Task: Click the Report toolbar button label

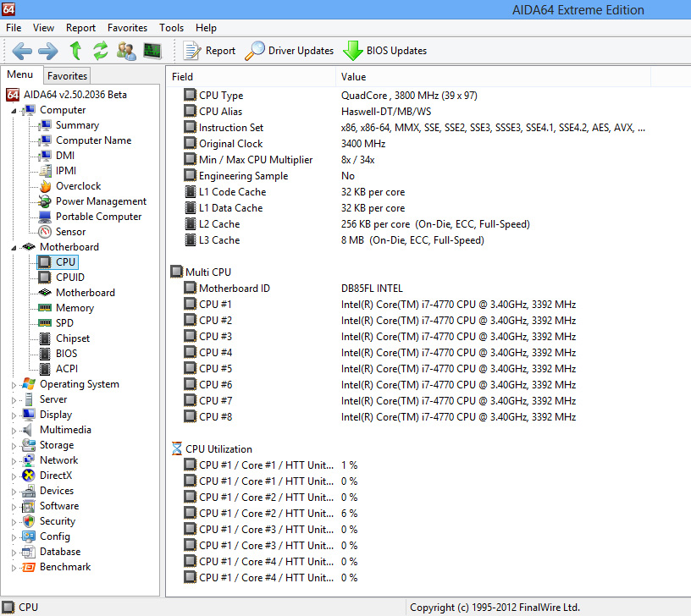Action: coord(220,51)
